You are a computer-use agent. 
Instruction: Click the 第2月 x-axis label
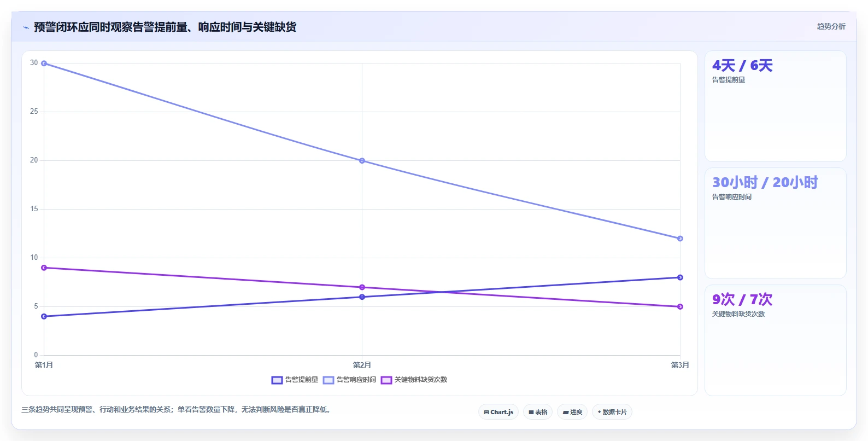coord(362,365)
